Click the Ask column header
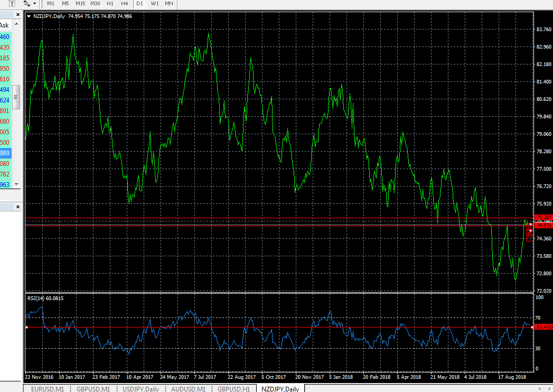The height and width of the screenshot is (392, 553). click(x=5, y=25)
